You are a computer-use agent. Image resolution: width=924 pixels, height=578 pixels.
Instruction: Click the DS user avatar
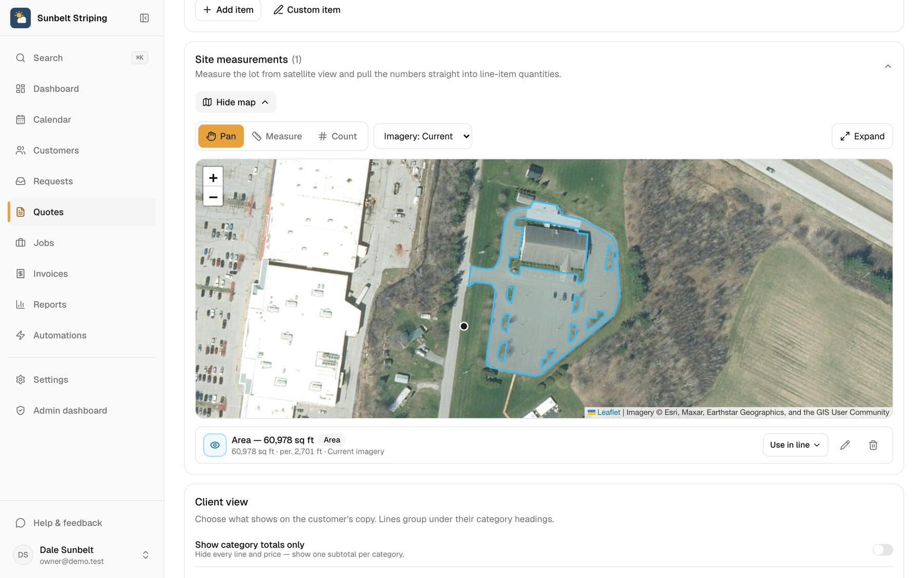(x=23, y=555)
